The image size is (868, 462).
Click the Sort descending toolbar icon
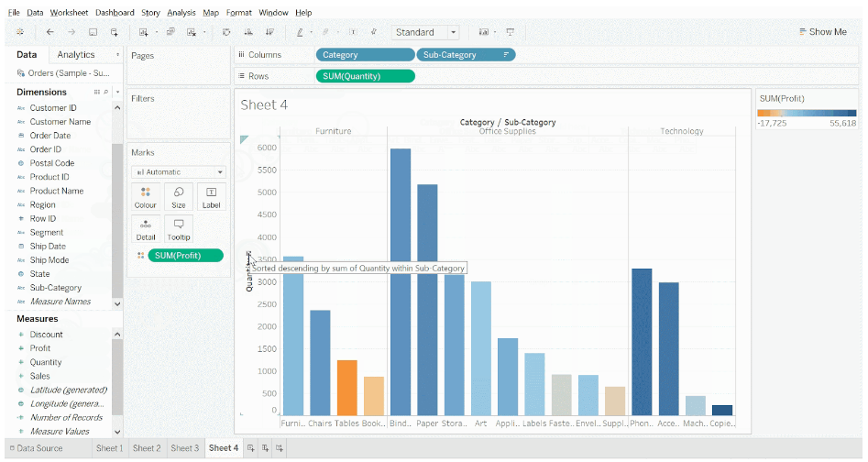[x=269, y=32]
